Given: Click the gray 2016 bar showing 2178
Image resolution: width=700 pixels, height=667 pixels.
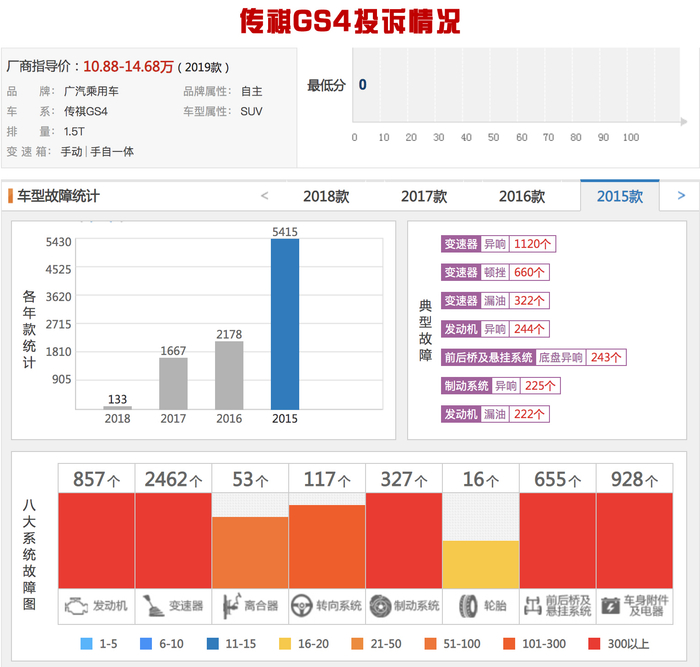Looking at the screenshot, I should [229, 375].
